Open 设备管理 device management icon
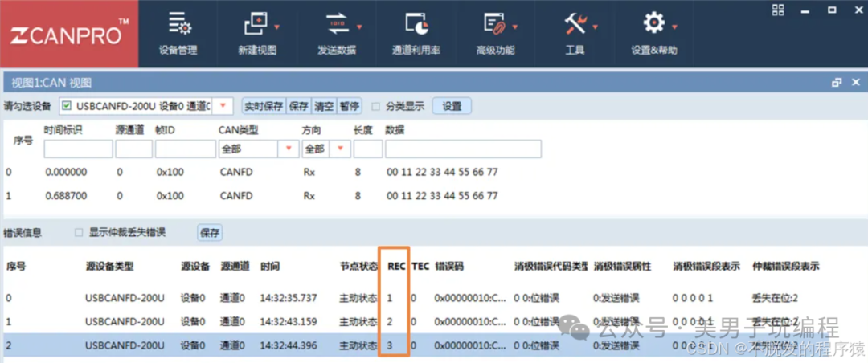The width and height of the screenshot is (868, 363). click(178, 25)
